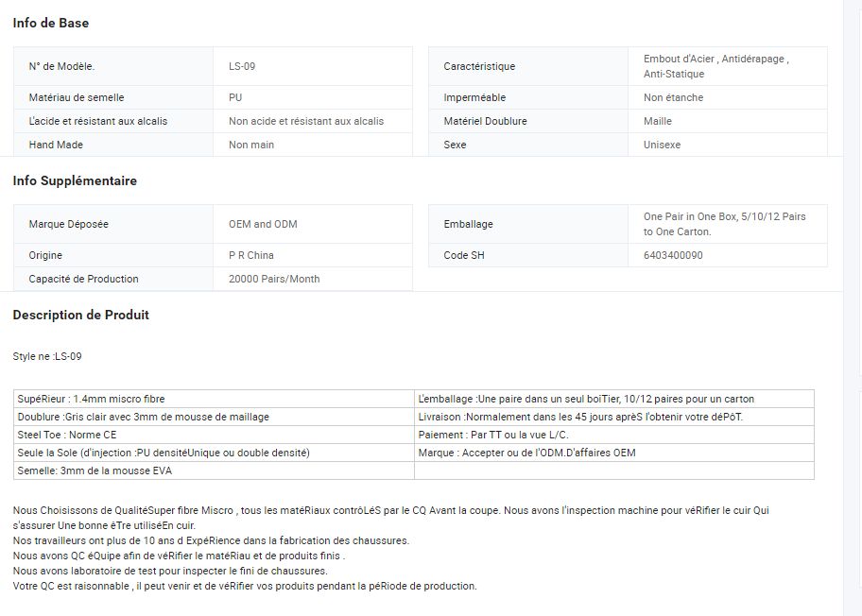Select the 'OEM and ODM' trademark value
This screenshot has width=862, height=616.
(x=263, y=224)
